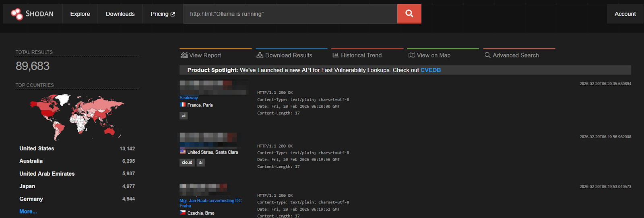
Task: Open the CVEDB link in spotlight banner
Action: click(430, 70)
